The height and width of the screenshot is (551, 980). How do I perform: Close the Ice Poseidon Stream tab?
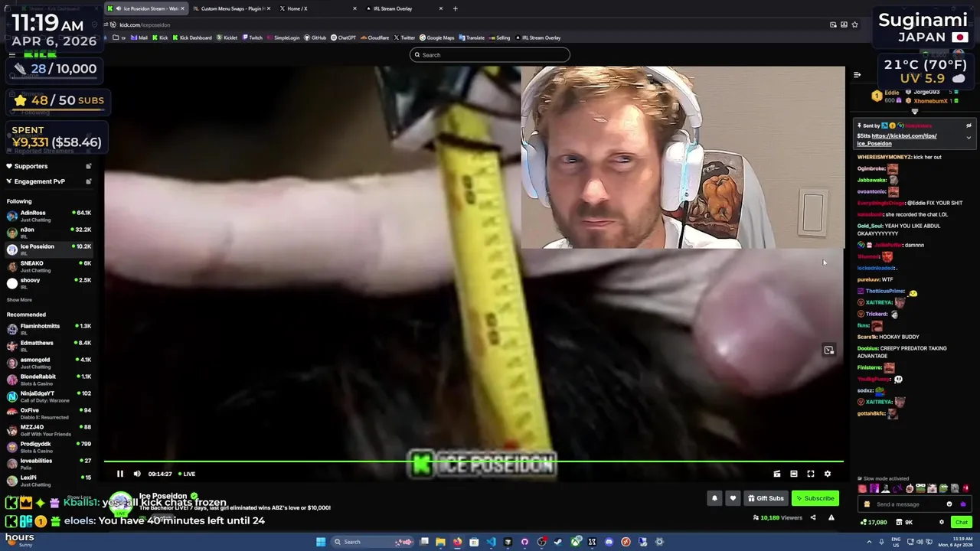[182, 8]
